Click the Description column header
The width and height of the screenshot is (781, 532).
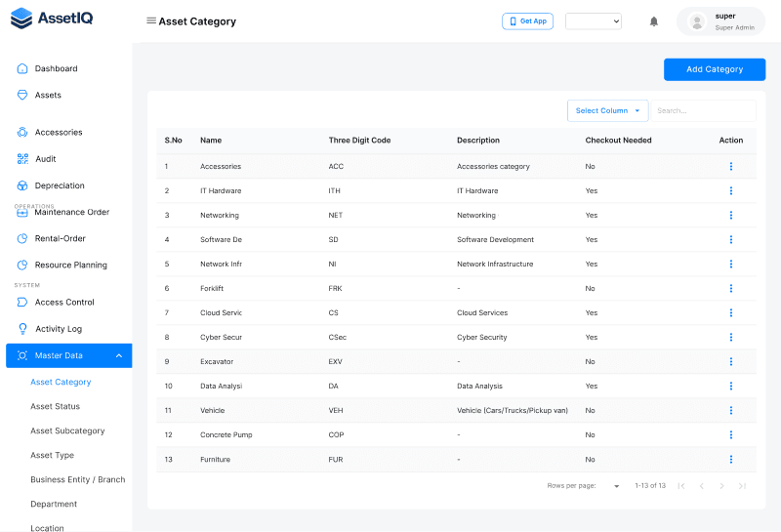click(478, 141)
